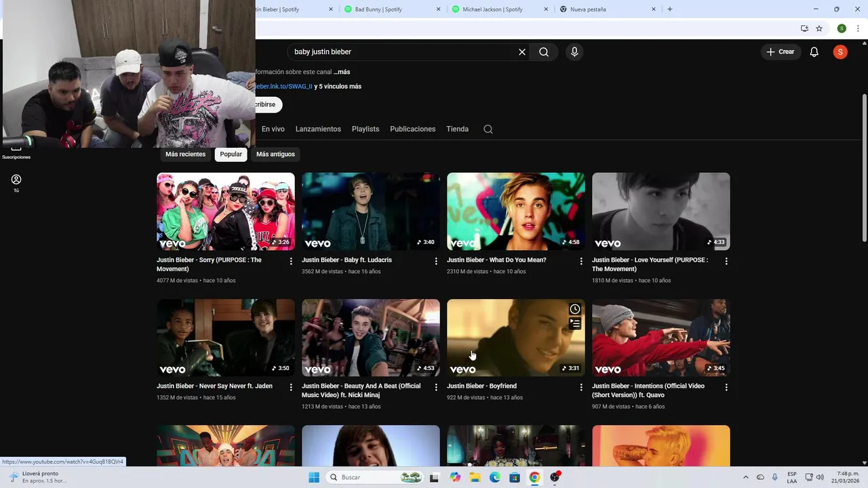
Task: Click the Windows taskbar Buscar search box
Action: (x=374, y=477)
